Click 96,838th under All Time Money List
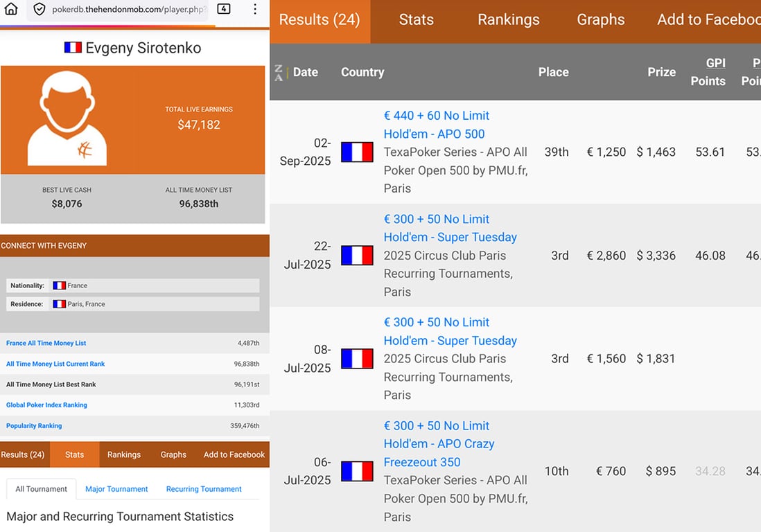This screenshot has height=532, width=761. [198, 204]
